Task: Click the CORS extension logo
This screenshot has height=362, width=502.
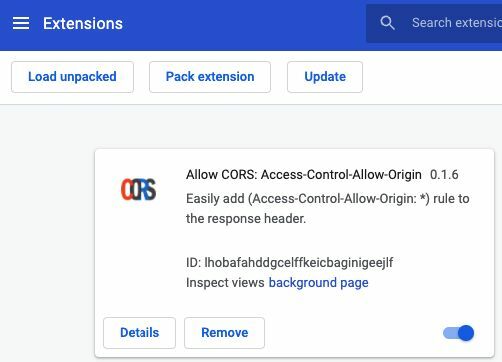Action: pyautogui.click(x=138, y=189)
